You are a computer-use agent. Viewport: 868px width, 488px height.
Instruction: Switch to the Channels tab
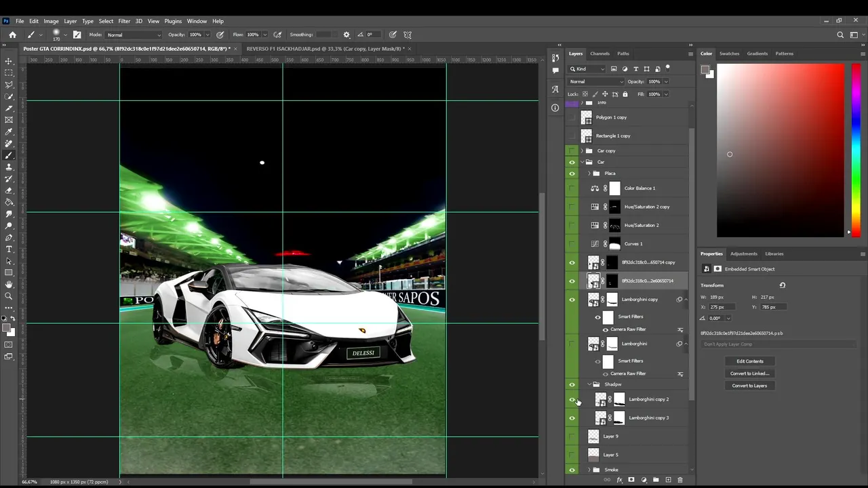coord(599,54)
